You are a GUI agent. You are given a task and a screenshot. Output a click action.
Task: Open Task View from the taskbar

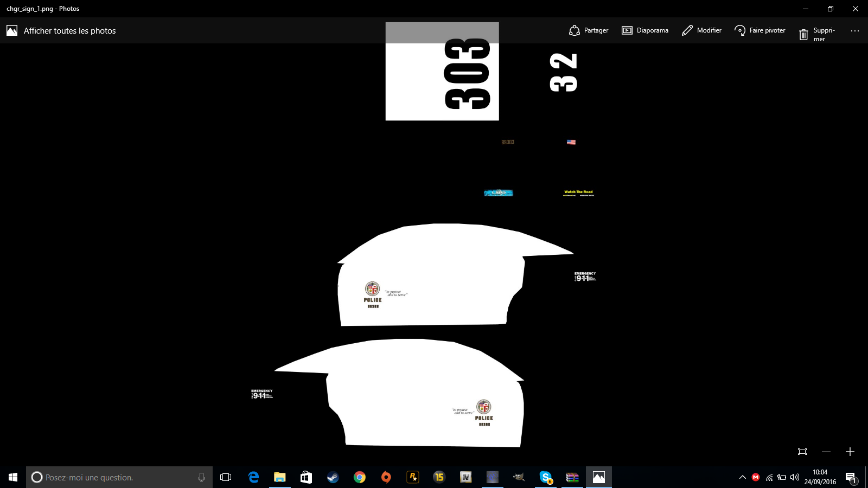pyautogui.click(x=226, y=477)
